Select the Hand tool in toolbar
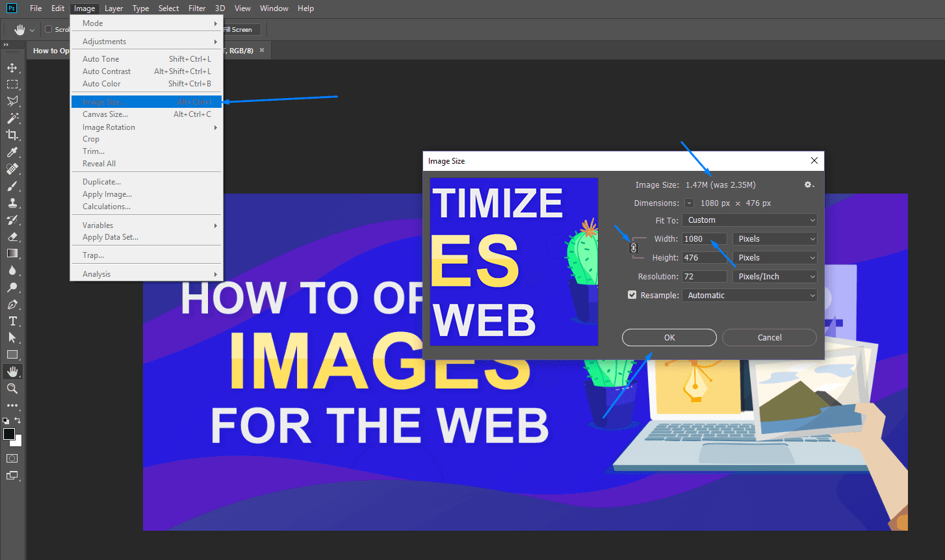Image resolution: width=945 pixels, height=560 pixels. 12,372
